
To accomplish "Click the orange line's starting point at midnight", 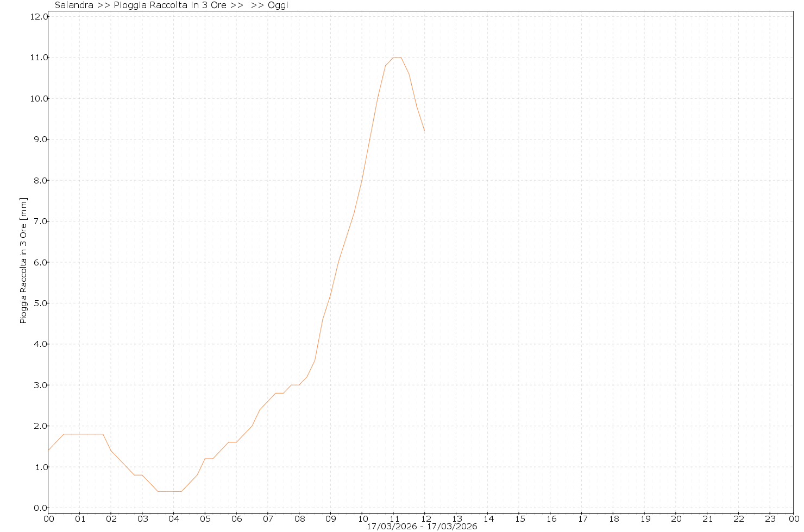I will (x=49, y=450).
